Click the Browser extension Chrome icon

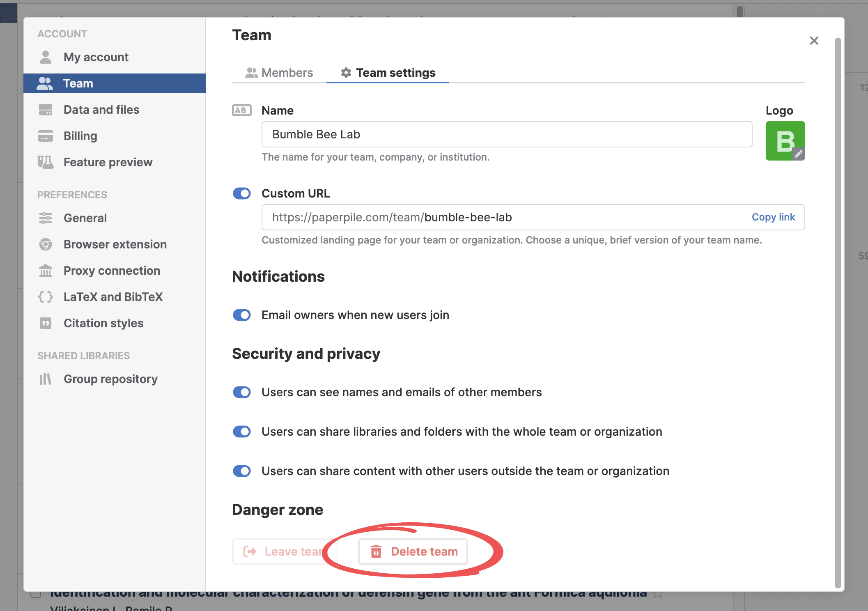click(46, 244)
